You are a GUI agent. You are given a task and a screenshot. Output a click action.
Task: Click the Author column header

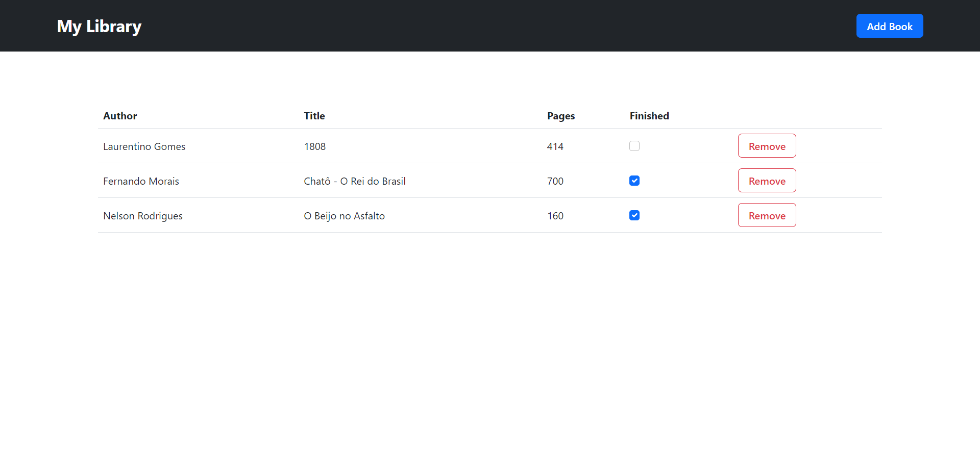click(x=120, y=116)
